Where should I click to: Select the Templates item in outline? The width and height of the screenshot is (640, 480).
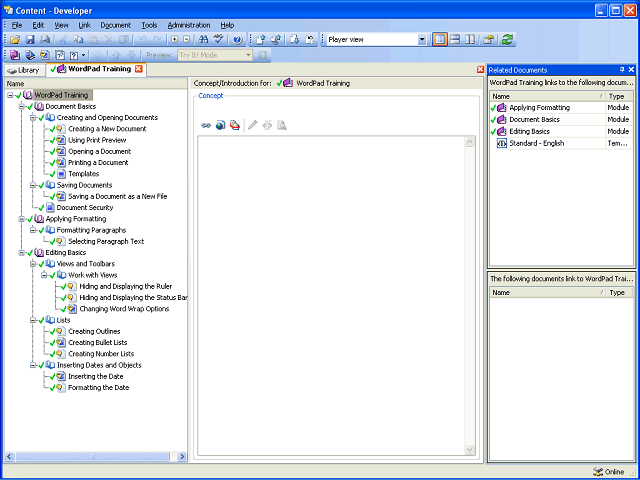83,174
